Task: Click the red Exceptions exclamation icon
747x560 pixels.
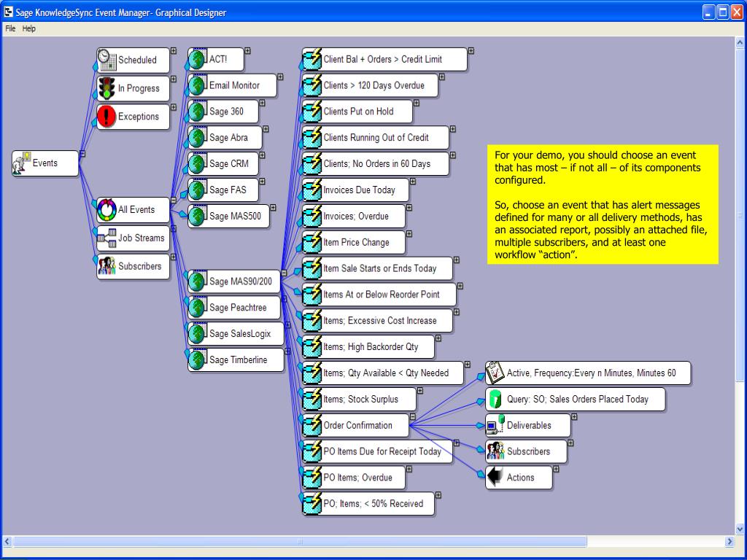Action: [107, 116]
